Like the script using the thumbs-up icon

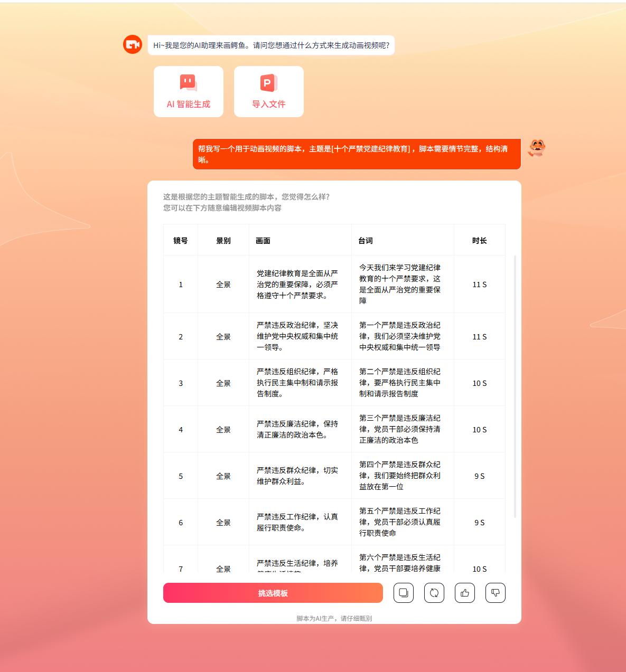click(x=464, y=592)
